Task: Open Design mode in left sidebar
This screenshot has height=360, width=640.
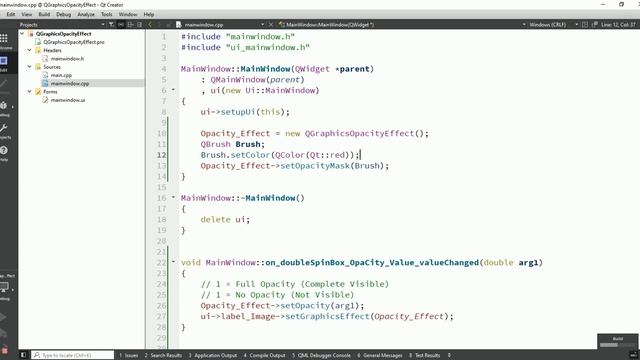Action: [4, 86]
